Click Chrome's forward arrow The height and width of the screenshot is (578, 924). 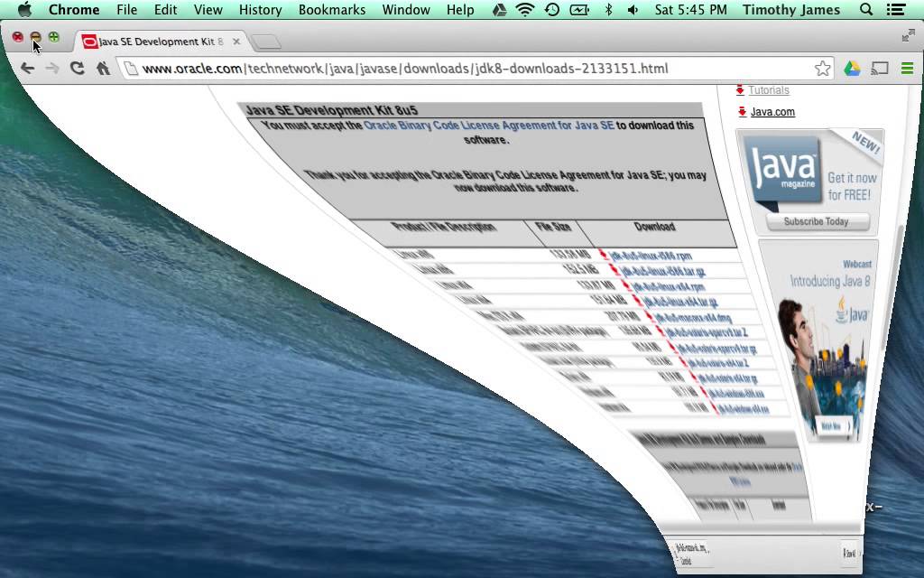51,69
